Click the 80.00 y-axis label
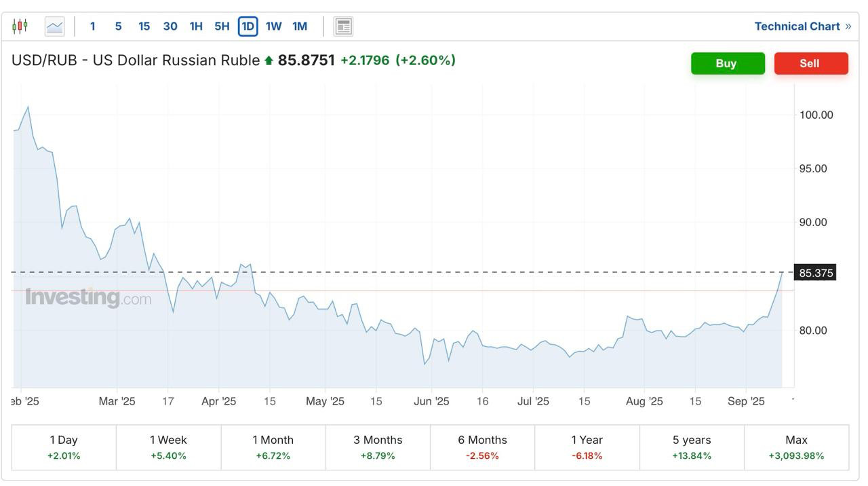 pyautogui.click(x=813, y=331)
